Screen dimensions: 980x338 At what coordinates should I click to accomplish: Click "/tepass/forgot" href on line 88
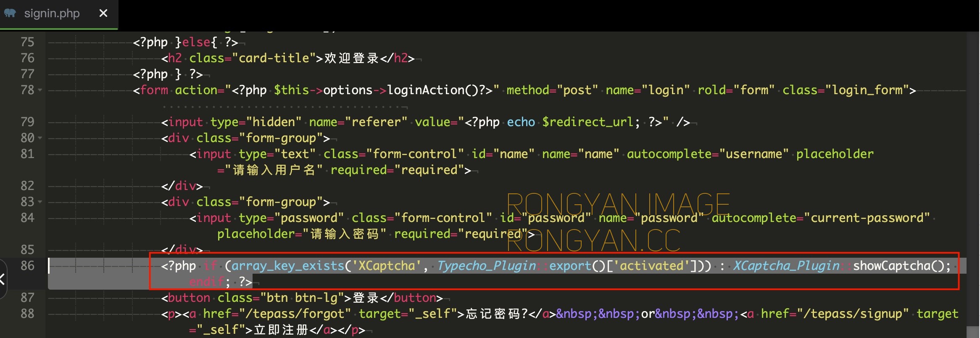point(295,314)
